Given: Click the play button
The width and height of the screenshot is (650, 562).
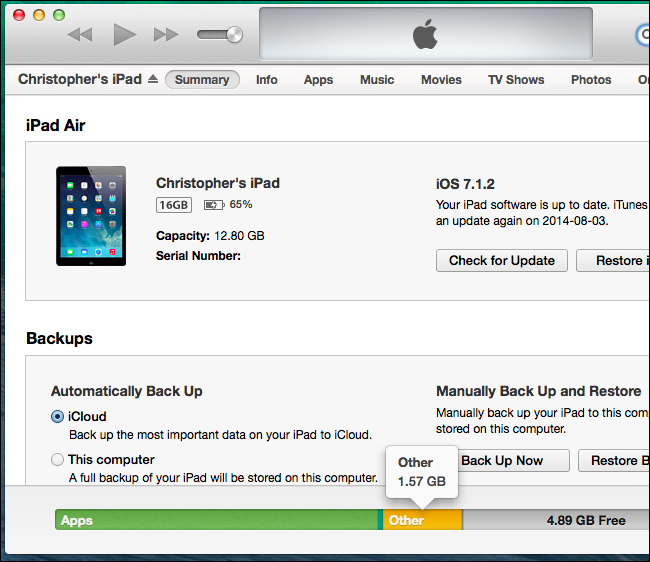Looking at the screenshot, I should [x=124, y=34].
